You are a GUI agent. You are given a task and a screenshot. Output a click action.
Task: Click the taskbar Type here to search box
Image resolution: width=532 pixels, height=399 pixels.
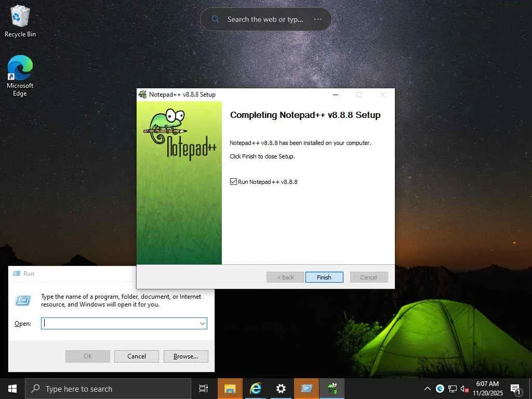tap(108, 389)
